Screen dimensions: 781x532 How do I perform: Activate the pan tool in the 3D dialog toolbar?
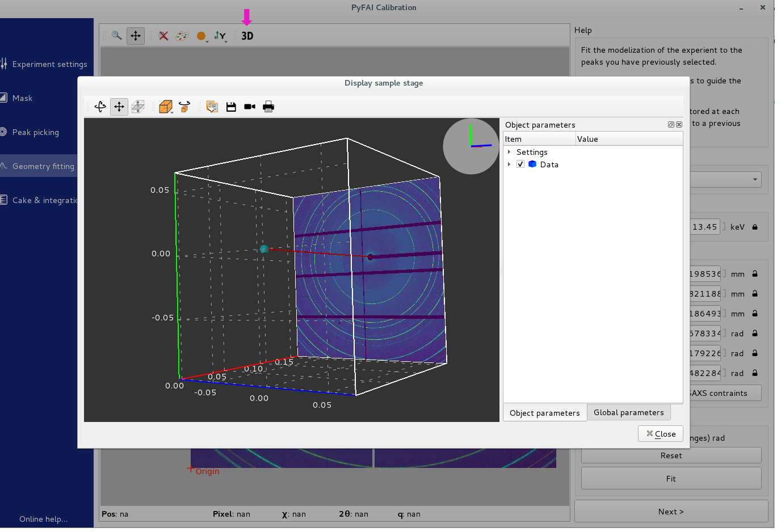(119, 107)
